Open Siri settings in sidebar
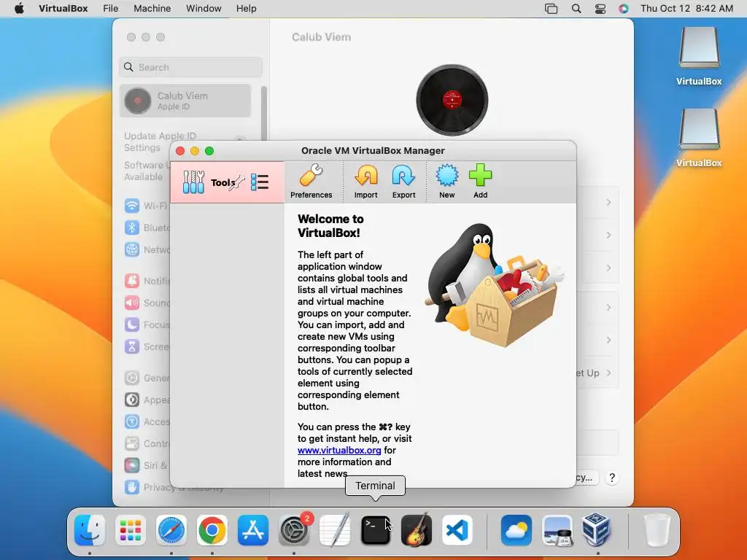 pyautogui.click(x=146, y=465)
